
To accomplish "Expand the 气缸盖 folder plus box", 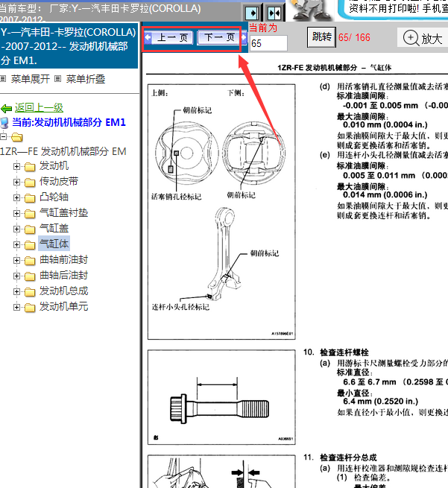I will coord(16,229).
